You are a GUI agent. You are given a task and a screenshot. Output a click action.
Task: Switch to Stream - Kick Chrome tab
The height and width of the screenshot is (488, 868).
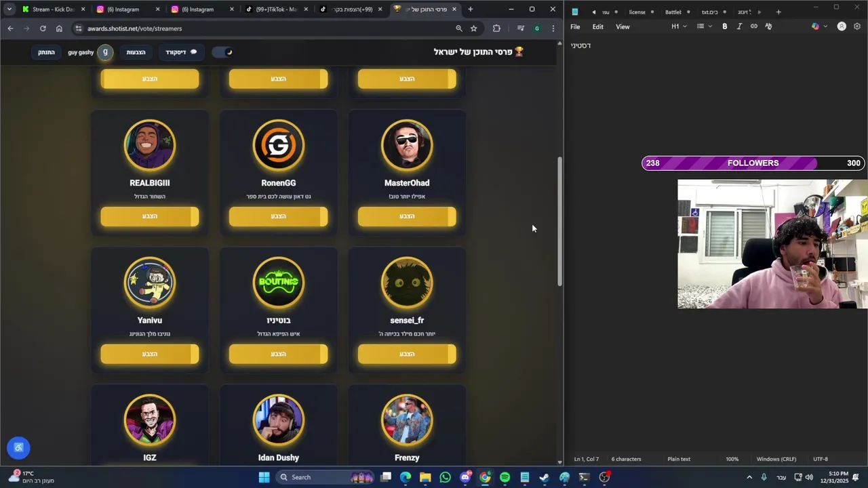point(53,9)
